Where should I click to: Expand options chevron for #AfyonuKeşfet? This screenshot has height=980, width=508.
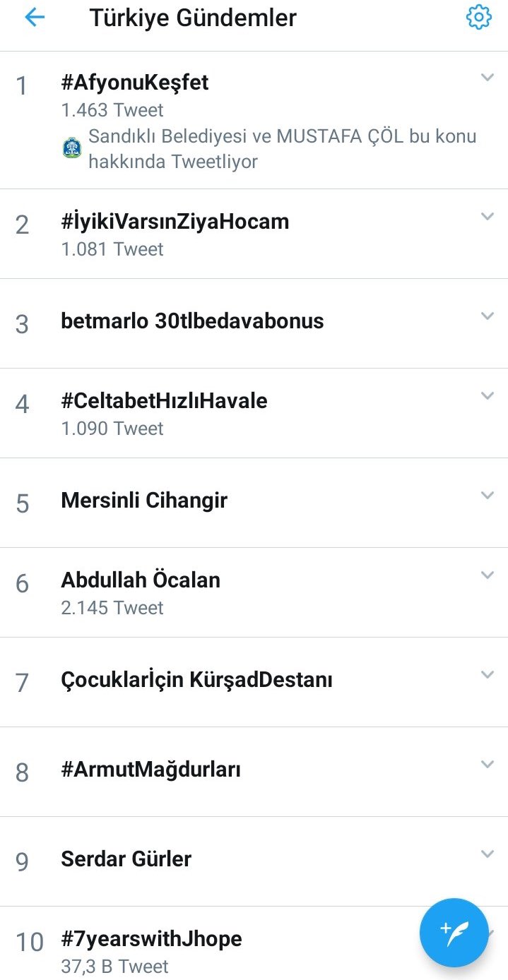(x=488, y=78)
